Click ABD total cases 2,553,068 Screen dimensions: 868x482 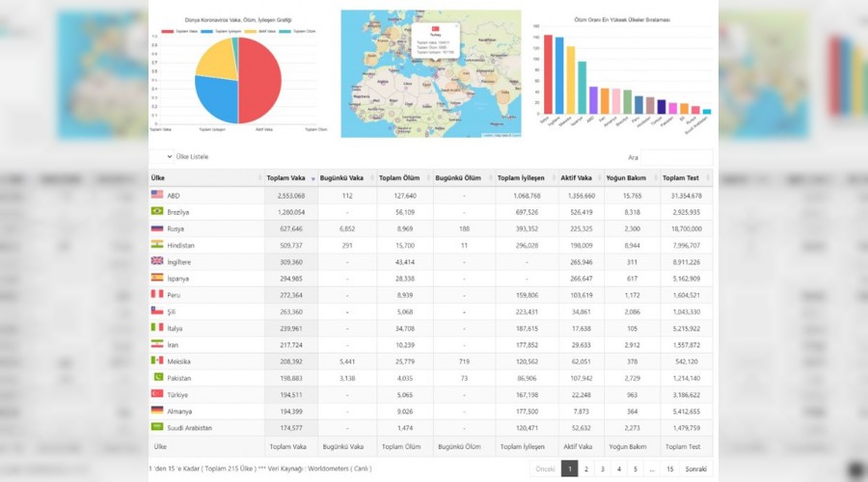291,196
